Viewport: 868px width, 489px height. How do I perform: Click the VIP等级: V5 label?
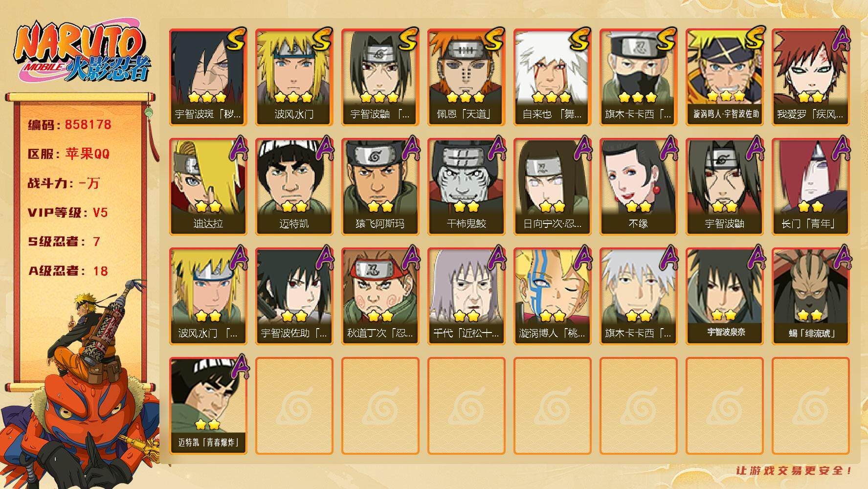click(67, 213)
